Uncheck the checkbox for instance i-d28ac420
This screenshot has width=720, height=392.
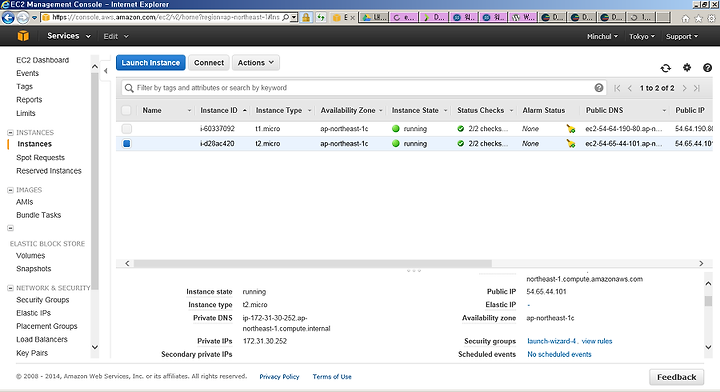(x=127, y=144)
